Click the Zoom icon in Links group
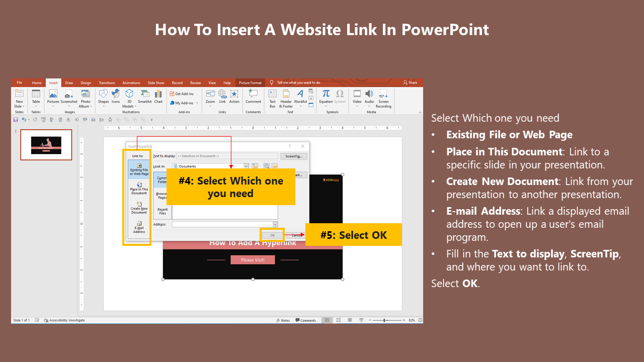Screen dimensions: 644x362 210,94
